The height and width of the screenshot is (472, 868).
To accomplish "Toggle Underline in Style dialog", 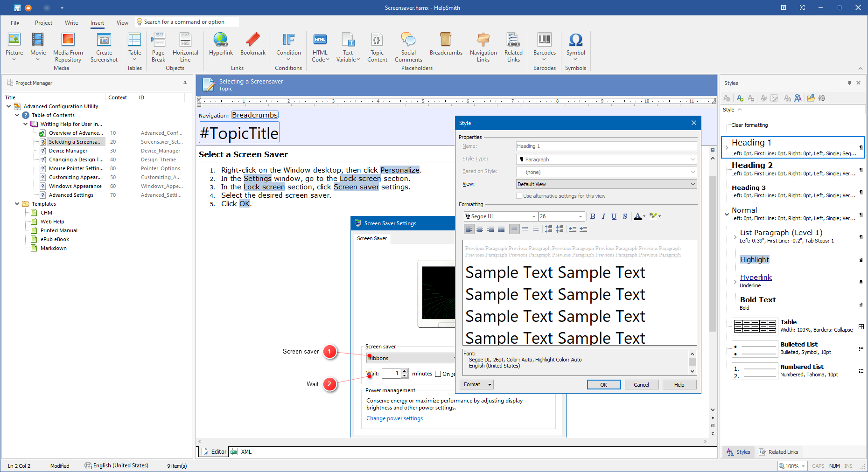I will 614,216.
